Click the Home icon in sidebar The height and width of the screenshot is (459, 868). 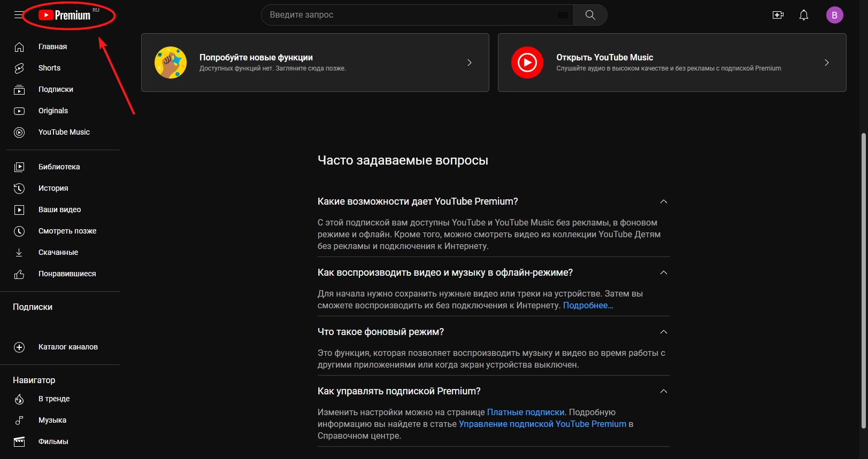(19, 47)
